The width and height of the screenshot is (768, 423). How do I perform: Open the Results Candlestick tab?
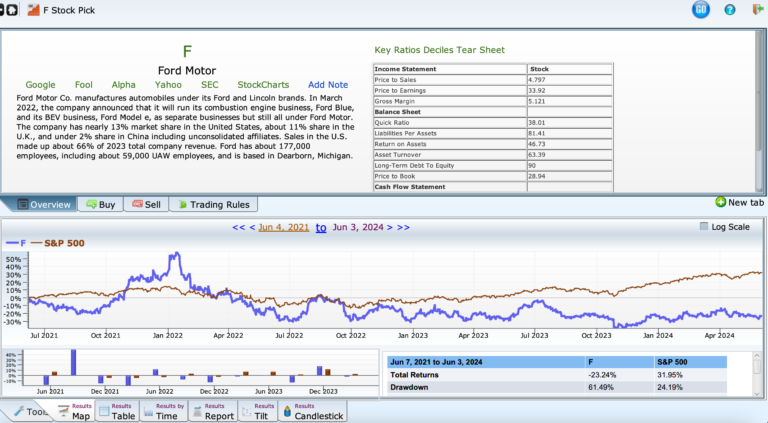(x=312, y=411)
